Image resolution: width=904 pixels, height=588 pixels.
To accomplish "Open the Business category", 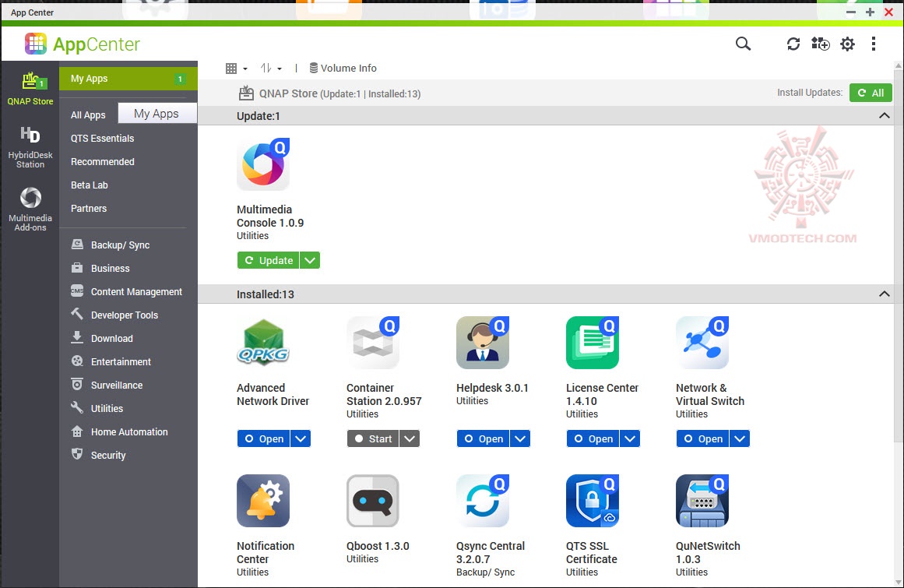I will tap(100, 269).
